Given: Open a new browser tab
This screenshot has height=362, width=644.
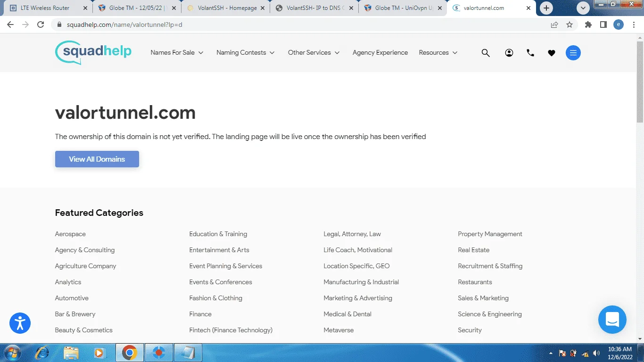Looking at the screenshot, I should [x=546, y=8].
